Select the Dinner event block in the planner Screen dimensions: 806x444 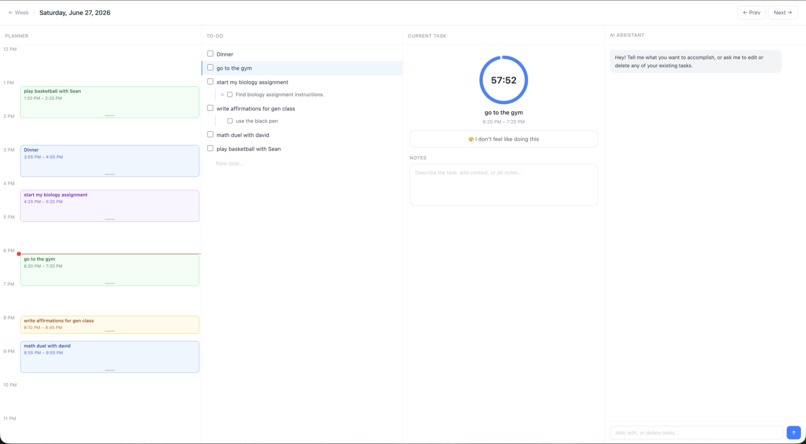click(x=109, y=161)
